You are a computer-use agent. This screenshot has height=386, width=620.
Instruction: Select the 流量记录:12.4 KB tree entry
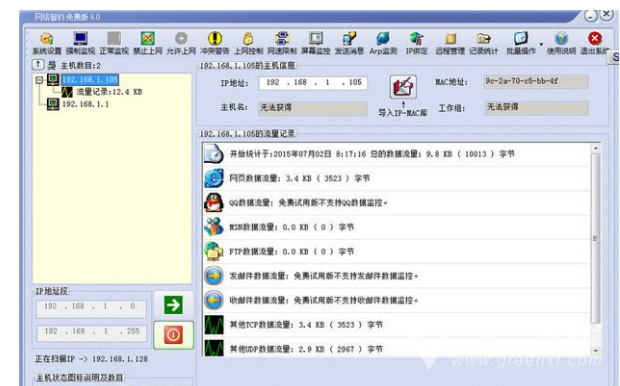pyautogui.click(x=109, y=92)
